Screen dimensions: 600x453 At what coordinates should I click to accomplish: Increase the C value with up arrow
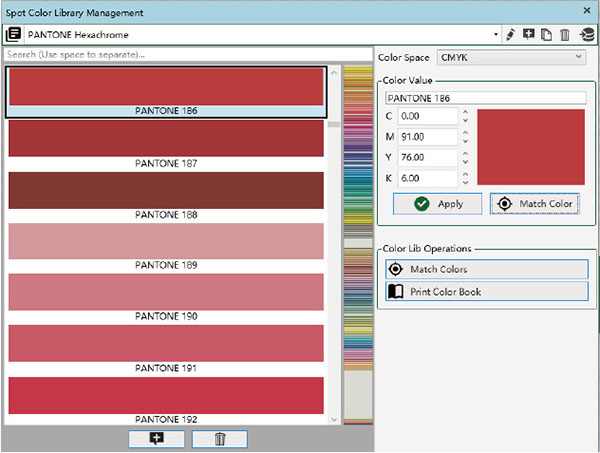(x=464, y=112)
